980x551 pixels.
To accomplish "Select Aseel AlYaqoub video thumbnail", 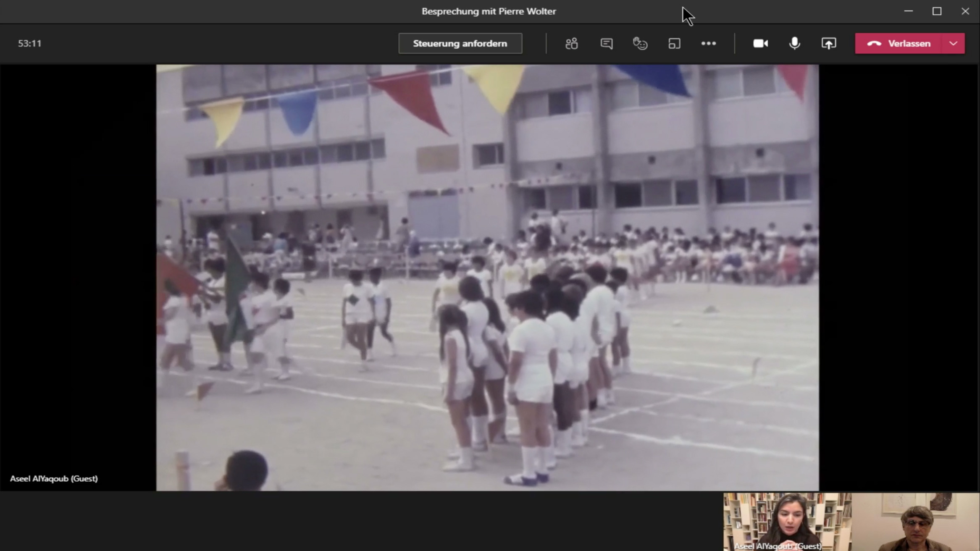I will point(788,522).
